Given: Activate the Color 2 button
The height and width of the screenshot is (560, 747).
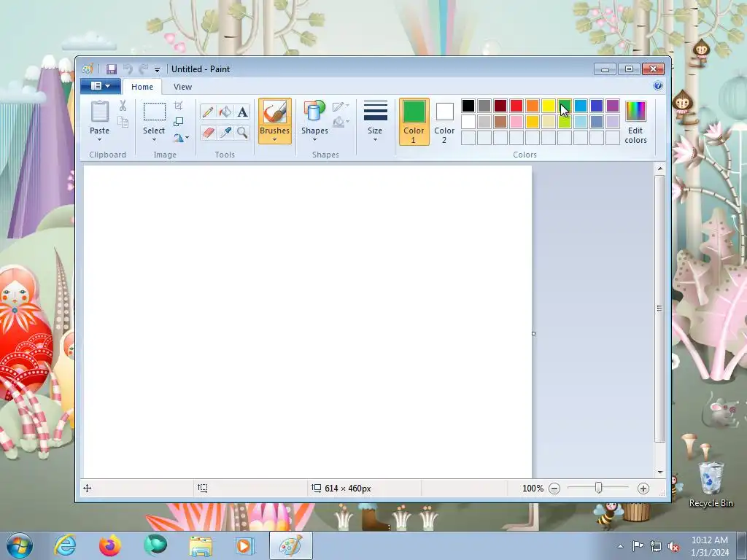Looking at the screenshot, I should pyautogui.click(x=444, y=122).
